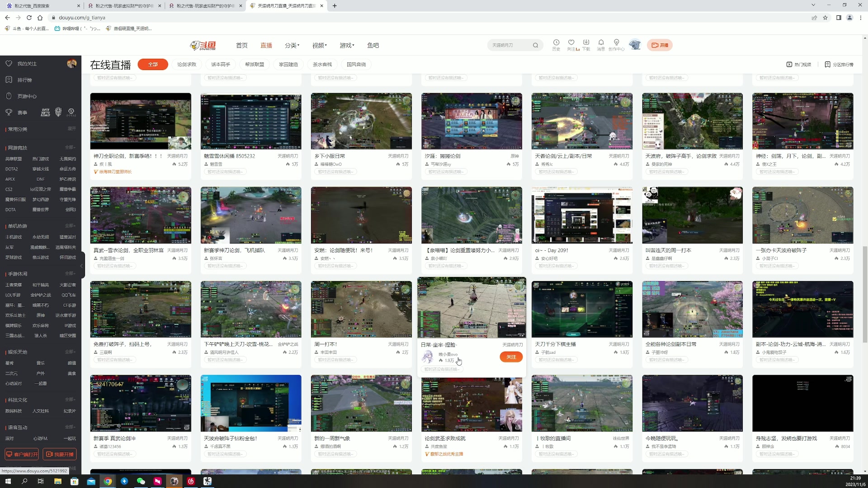The image size is (868, 488).
Task: Open 排行榜 ranking in sidebar
Action: coord(24,80)
